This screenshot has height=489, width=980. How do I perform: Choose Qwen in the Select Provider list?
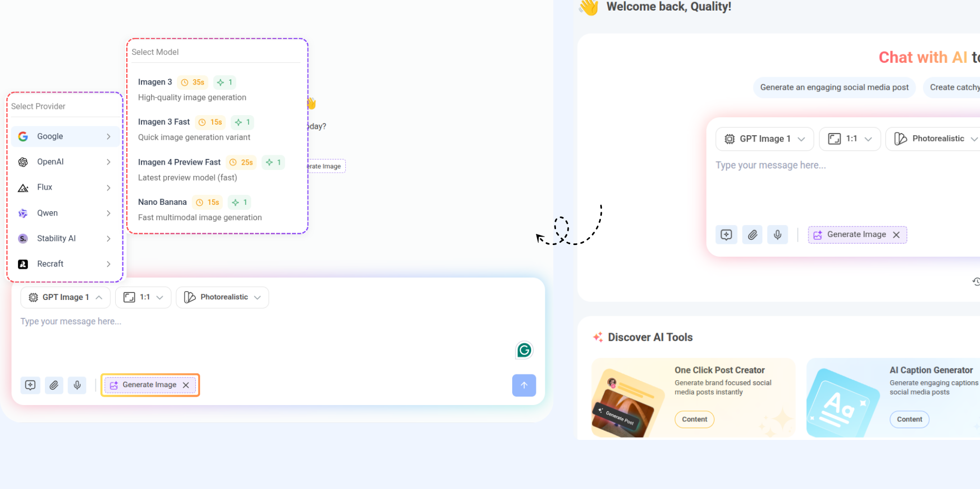[65, 213]
